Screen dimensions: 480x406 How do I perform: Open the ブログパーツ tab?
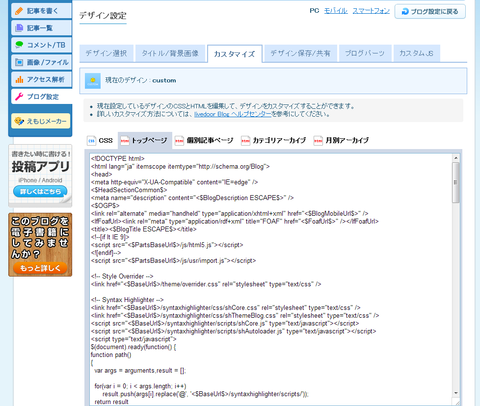point(365,53)
